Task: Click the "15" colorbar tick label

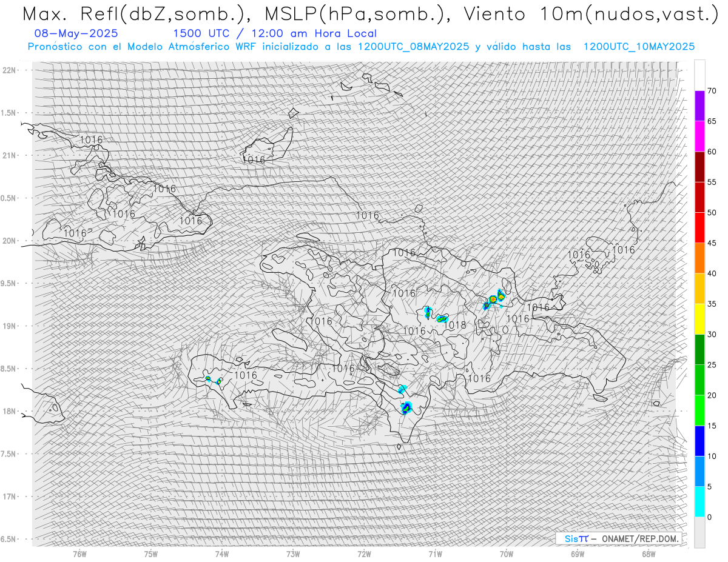Action: 712,426
